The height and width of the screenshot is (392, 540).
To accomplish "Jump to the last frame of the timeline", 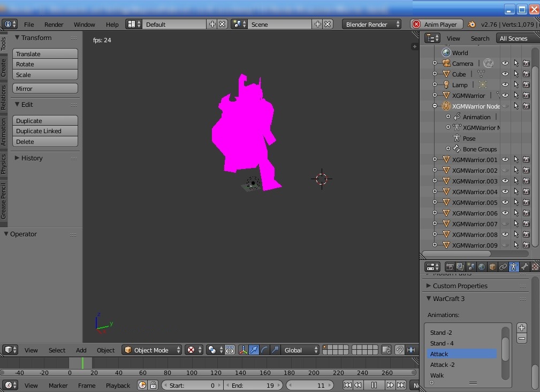I will 401,385.
